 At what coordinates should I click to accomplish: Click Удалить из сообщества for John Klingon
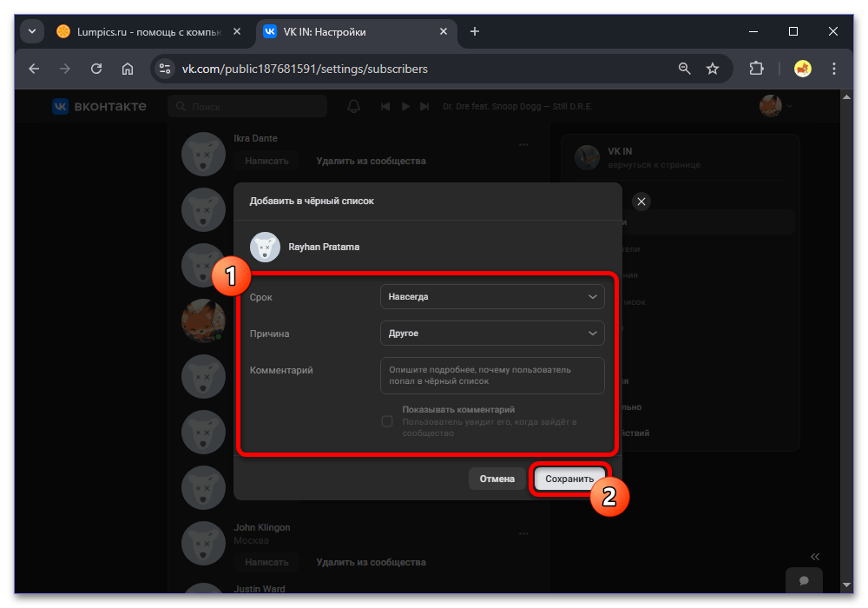(x=371, y=562)
